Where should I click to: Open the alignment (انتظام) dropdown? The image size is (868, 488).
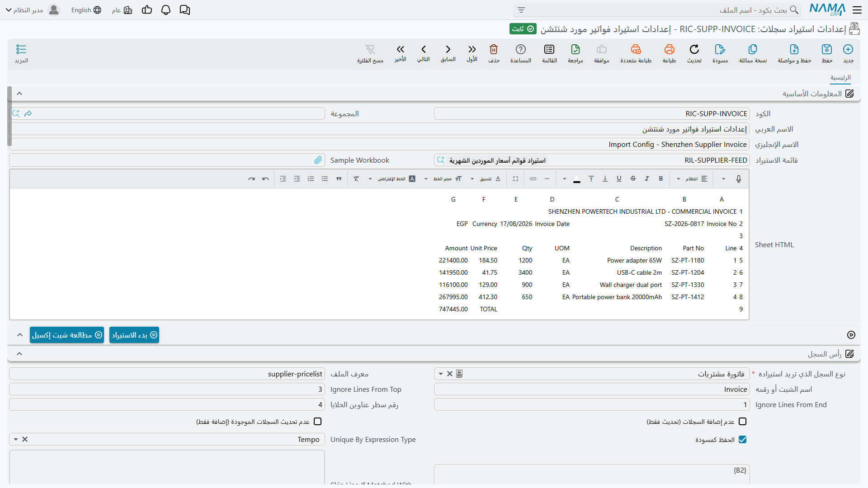coord(692,179)
